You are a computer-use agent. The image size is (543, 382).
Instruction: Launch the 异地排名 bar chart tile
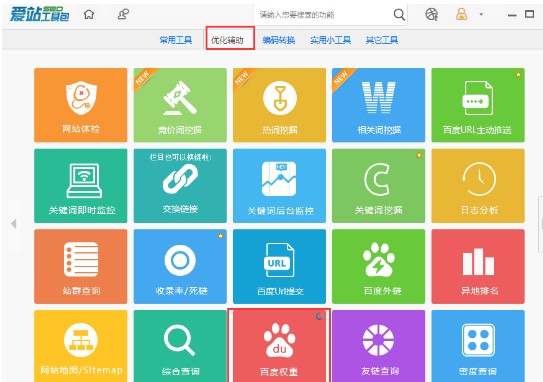pyautogui.click(x=478, y=266)
